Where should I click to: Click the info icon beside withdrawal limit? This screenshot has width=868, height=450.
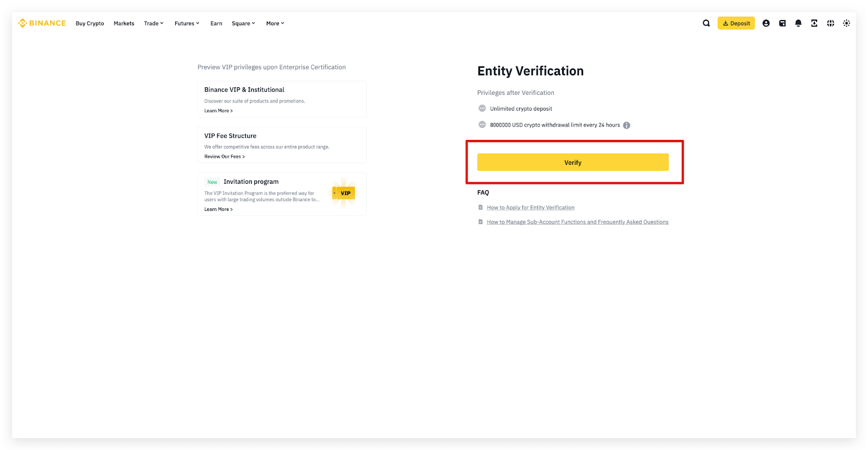[627, 125]
